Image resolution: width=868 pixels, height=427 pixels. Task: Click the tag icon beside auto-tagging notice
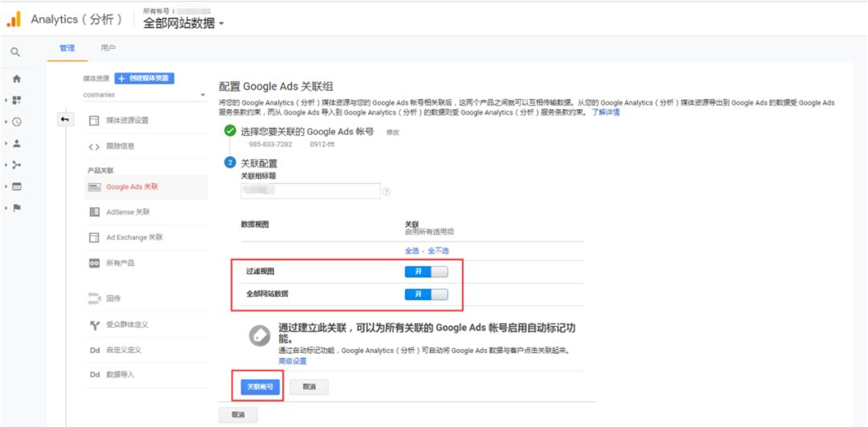[x=260, y=336]
